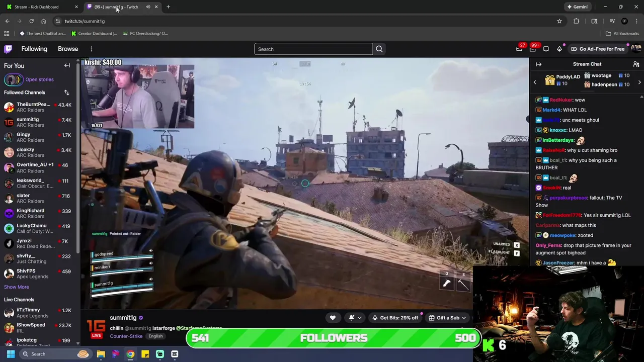This screenshot has width=644, height=362.
Task: Open the Counter-Strike category link
Action: pos(126,336)
